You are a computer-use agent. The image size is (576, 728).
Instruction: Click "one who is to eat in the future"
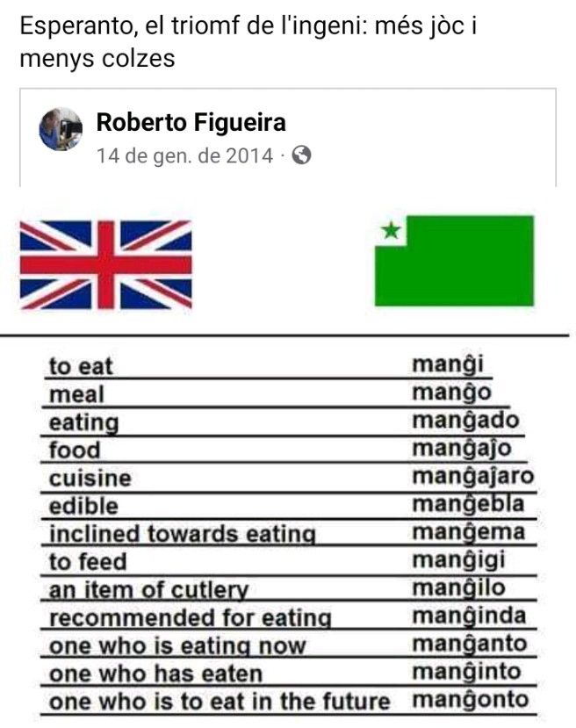(219, 702)
